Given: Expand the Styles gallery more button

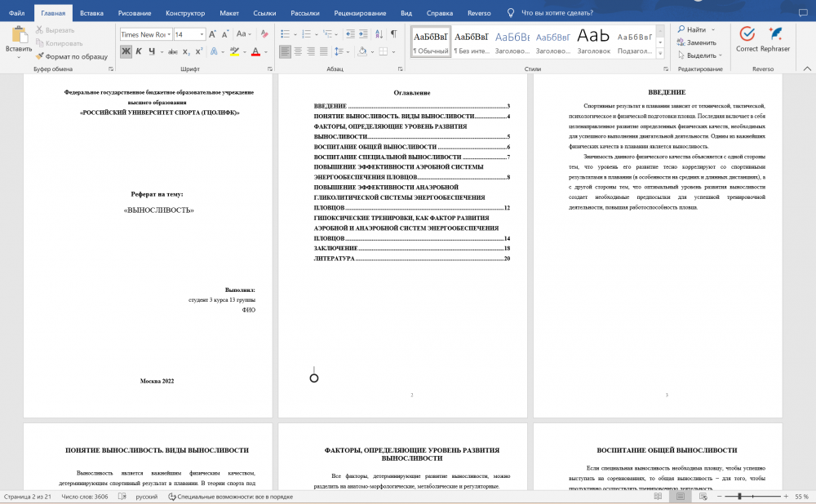Looking at the screenshot, I should (x=660, y=54).
